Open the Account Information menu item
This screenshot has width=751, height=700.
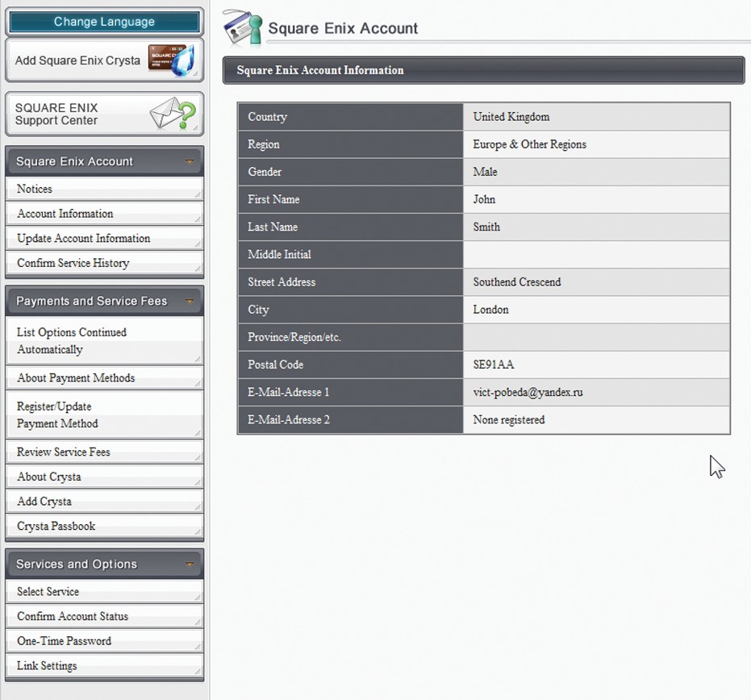coord(104,214)
